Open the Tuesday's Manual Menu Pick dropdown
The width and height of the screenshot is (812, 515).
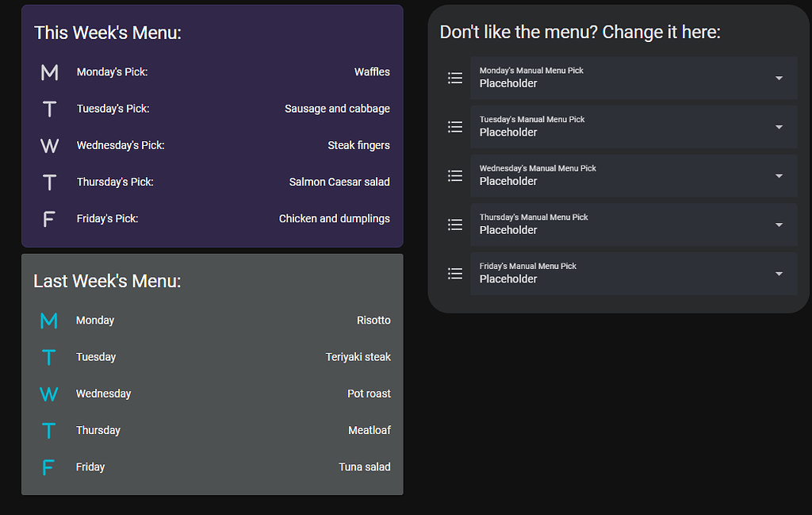click(778, 127)
